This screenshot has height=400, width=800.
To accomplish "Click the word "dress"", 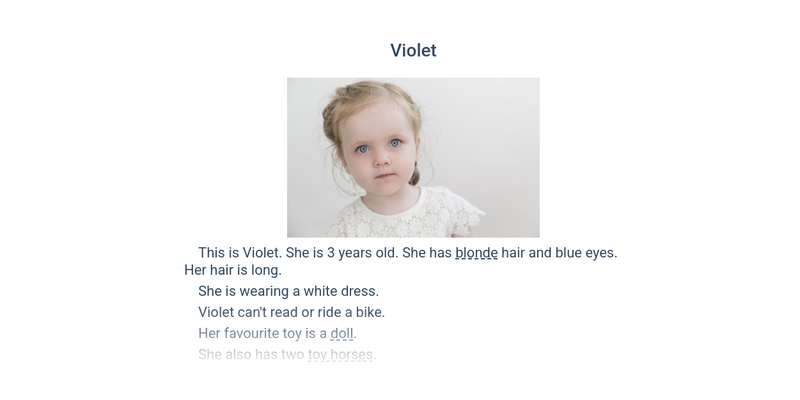I will coord(359,291).
